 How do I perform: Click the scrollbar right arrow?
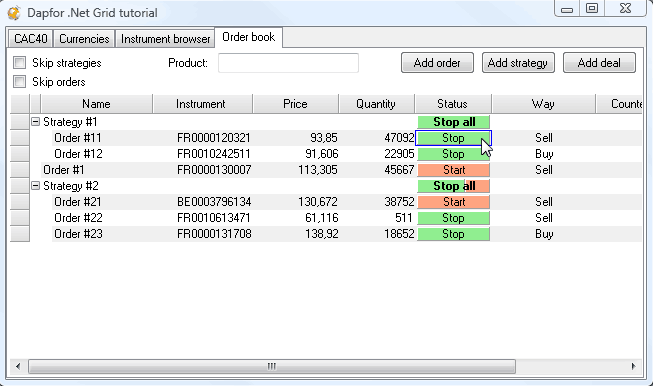(633, 366)
